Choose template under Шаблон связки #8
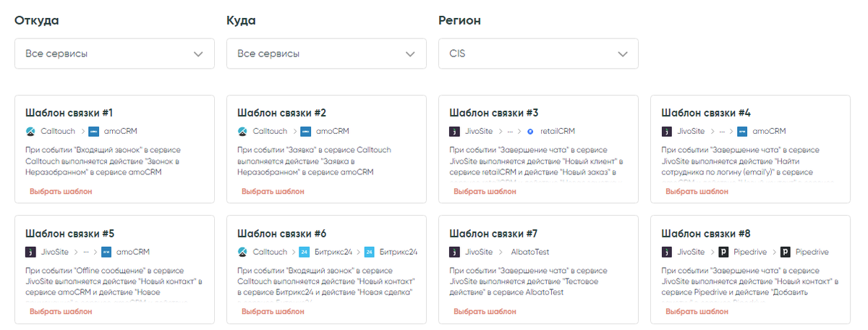 pyautogui.click(x=697, y=311)
